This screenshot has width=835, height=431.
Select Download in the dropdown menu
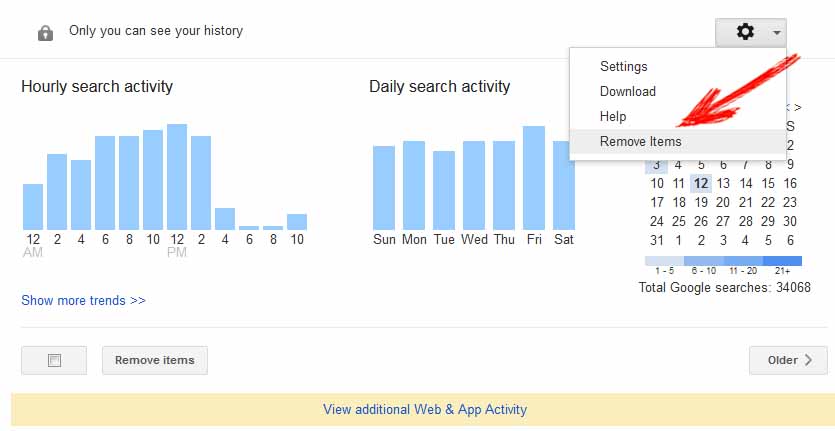tap(628, 92)
